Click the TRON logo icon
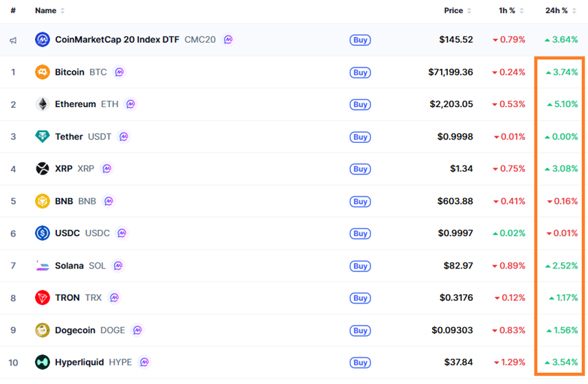The height and width of the screenshot is (384, 588). 43,298
